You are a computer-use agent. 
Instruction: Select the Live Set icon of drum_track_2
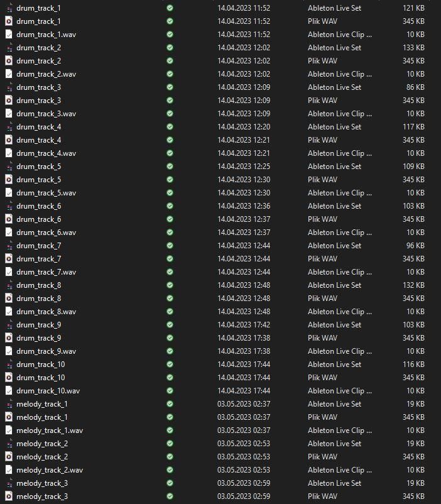(x=9, y=48)
